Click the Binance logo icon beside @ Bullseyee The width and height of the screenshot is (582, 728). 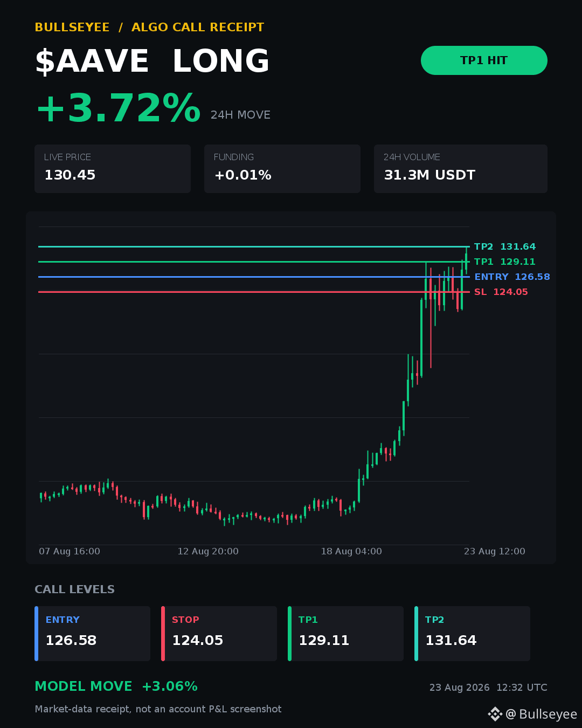click(x=495, y=714)
